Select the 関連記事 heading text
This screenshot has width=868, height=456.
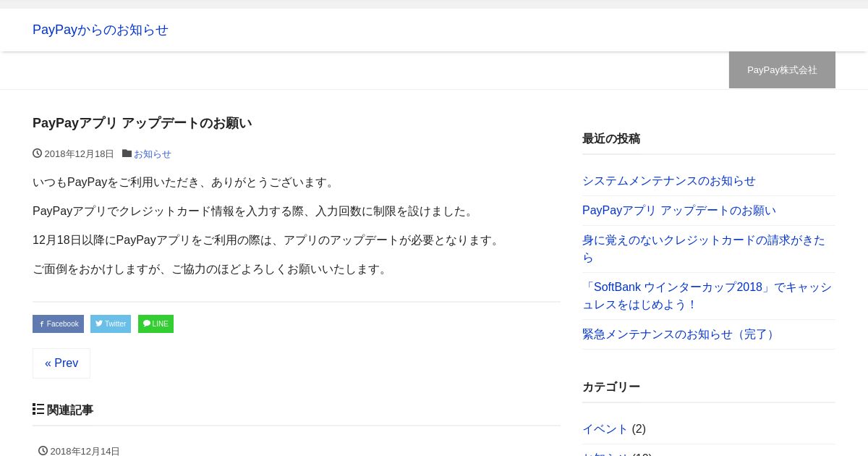click(70, 410)
